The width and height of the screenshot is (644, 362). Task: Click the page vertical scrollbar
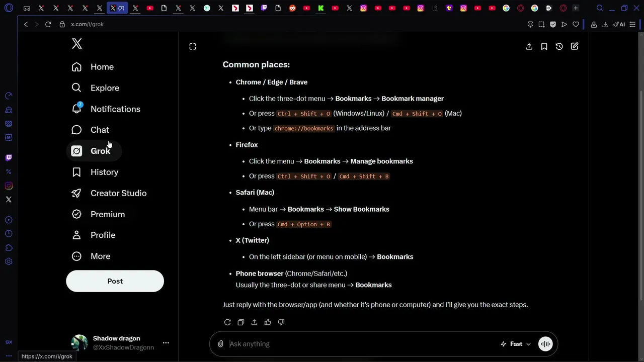pyautogui.click(x=641, y=196)
